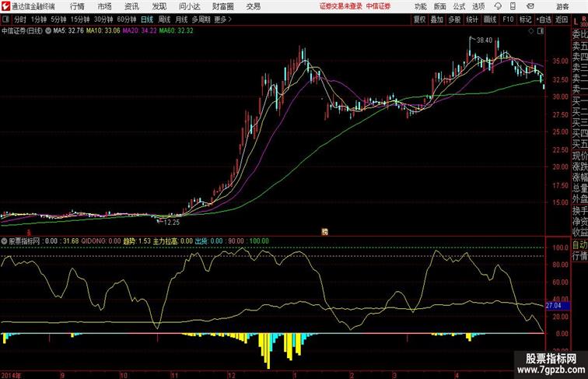Click the 多股 button
The height and width of the screenshot is (379, 588).
click(x=454, y=19)
